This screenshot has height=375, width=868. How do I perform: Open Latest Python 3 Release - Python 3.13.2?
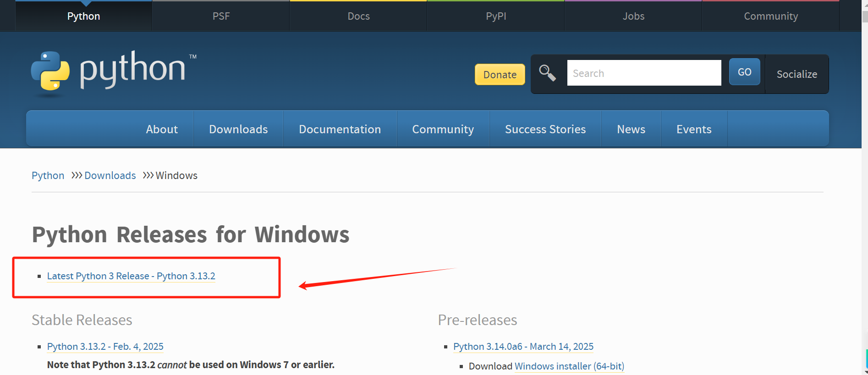pos(131,276)
